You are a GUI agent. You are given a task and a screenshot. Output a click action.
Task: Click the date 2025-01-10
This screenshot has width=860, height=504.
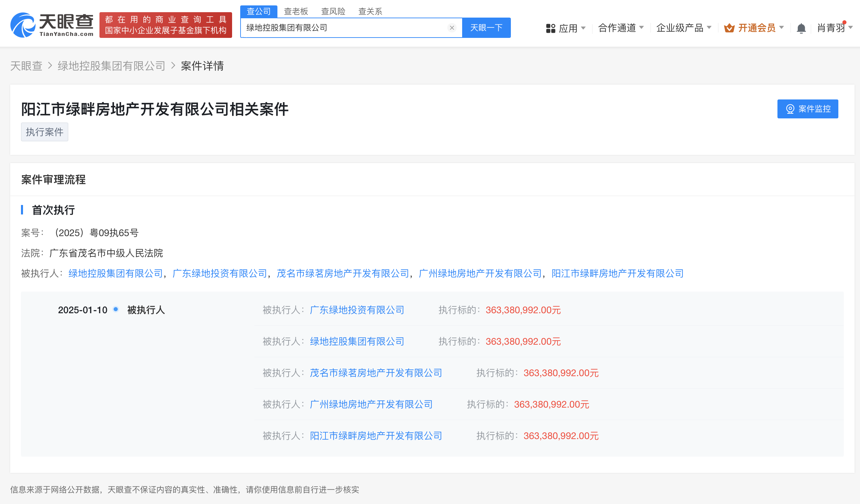[83, 310]
